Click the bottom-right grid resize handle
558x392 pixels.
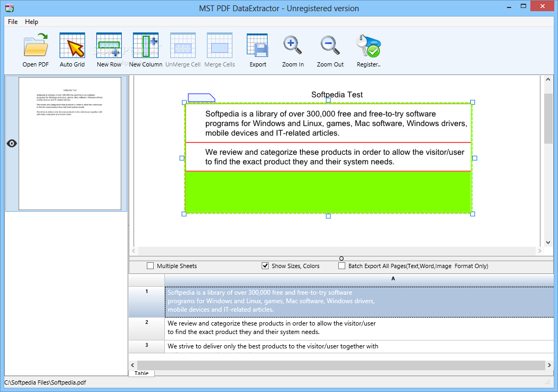tap(472, 214)
